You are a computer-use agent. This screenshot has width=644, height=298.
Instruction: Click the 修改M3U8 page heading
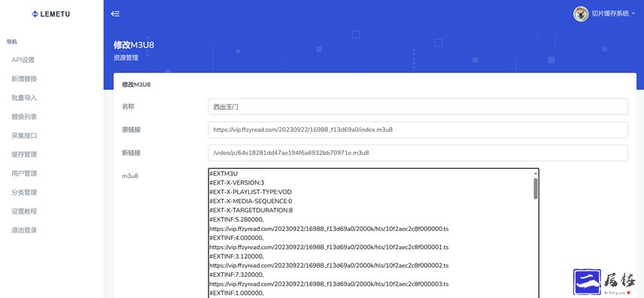point(134,45)
